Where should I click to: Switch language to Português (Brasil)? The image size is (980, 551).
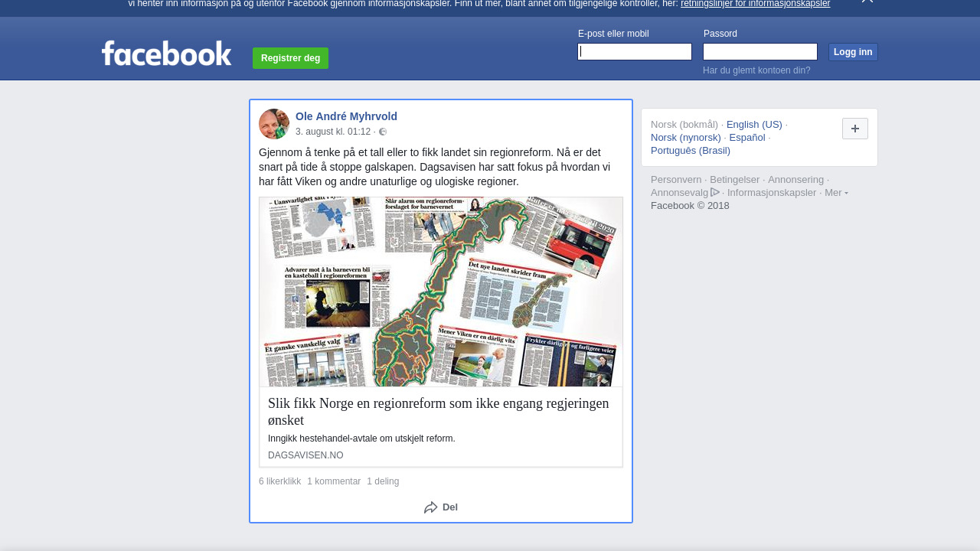tap(691, 151)
